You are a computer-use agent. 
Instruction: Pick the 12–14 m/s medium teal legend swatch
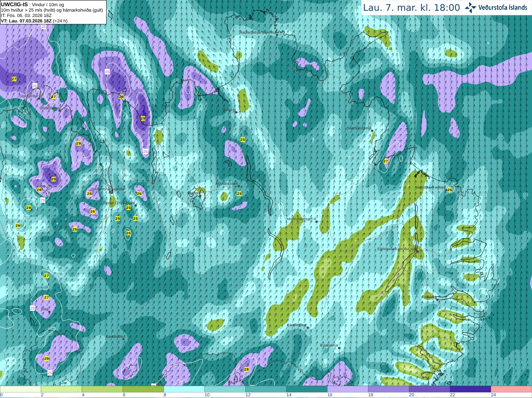pos(266,389)
